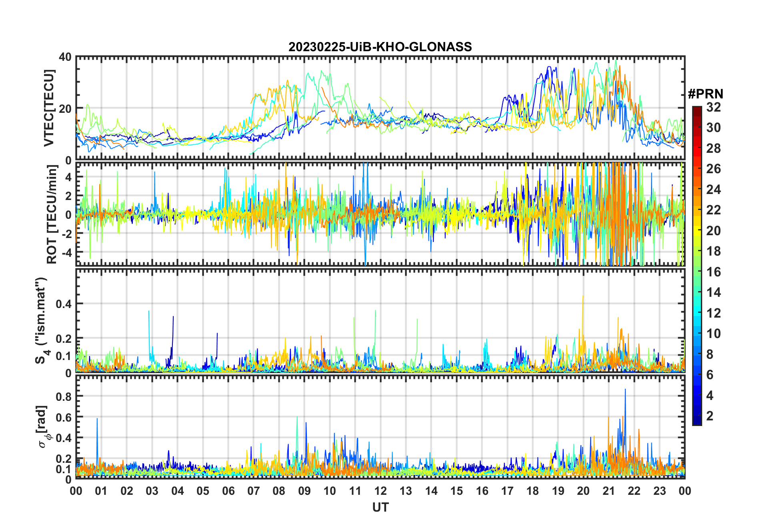Click the 20 tick on VTEC axis

65,108
